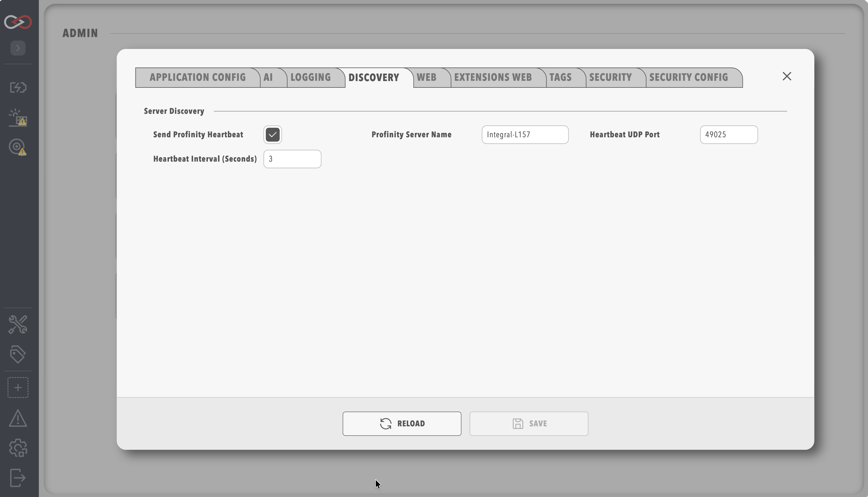Click the logout icon in the sidebar
The height and width of the screenshot is (497, 868).
click(x=18, y=478)
